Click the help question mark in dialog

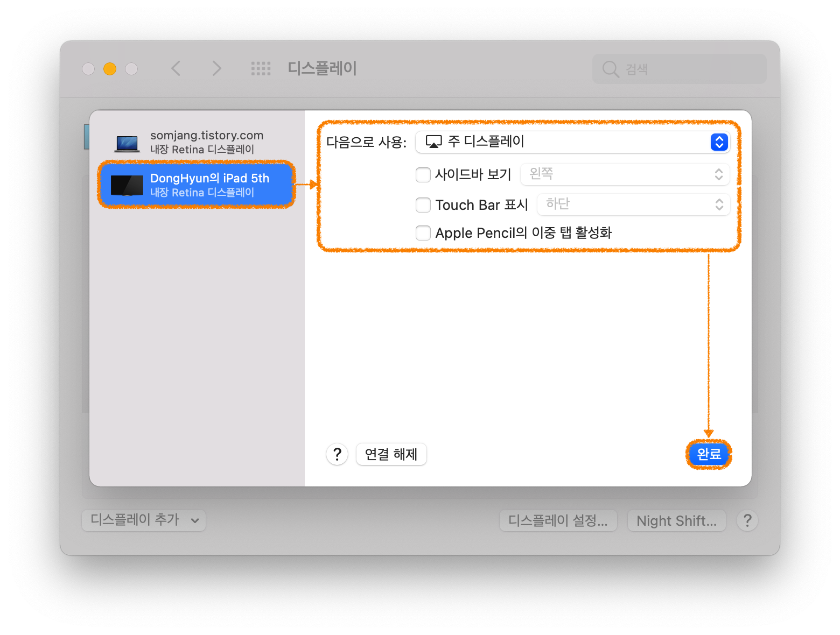[x=337, y=454]
